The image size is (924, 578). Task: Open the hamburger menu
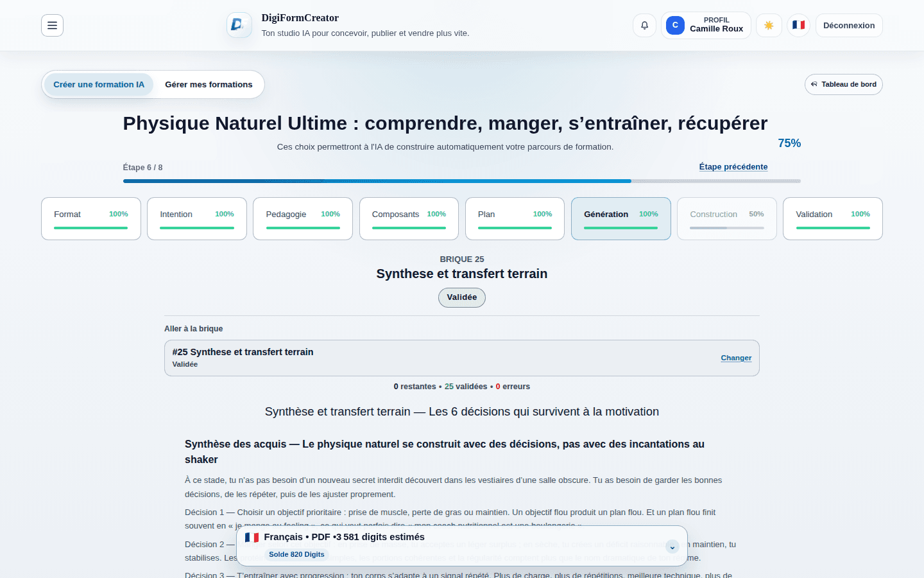coord(52,26)
